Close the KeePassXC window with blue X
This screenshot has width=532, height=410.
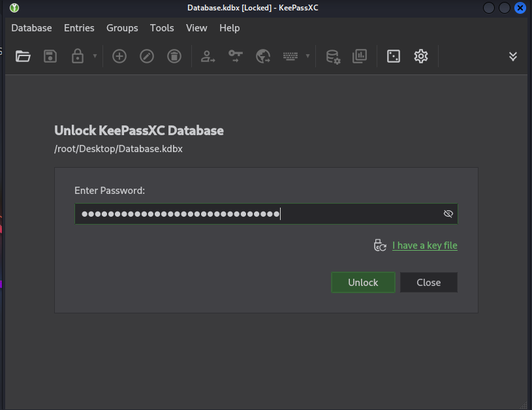(x=520, y=7)
